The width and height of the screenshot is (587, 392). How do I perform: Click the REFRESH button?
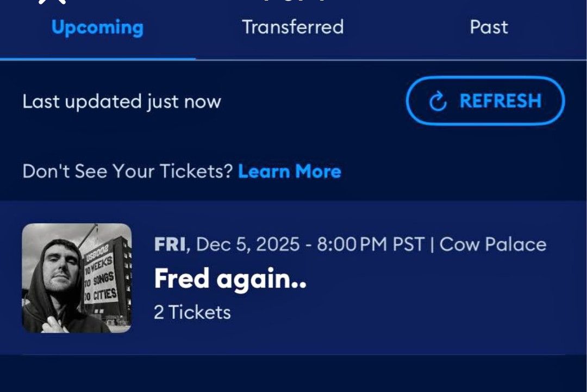(484, 100)
